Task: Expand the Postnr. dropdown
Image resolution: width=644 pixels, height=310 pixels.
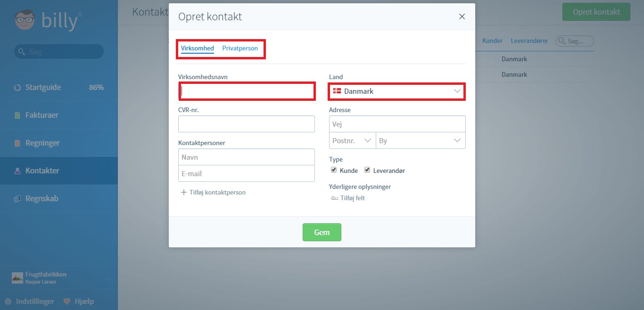Action: pyautogui.click(x=352, y=141)
